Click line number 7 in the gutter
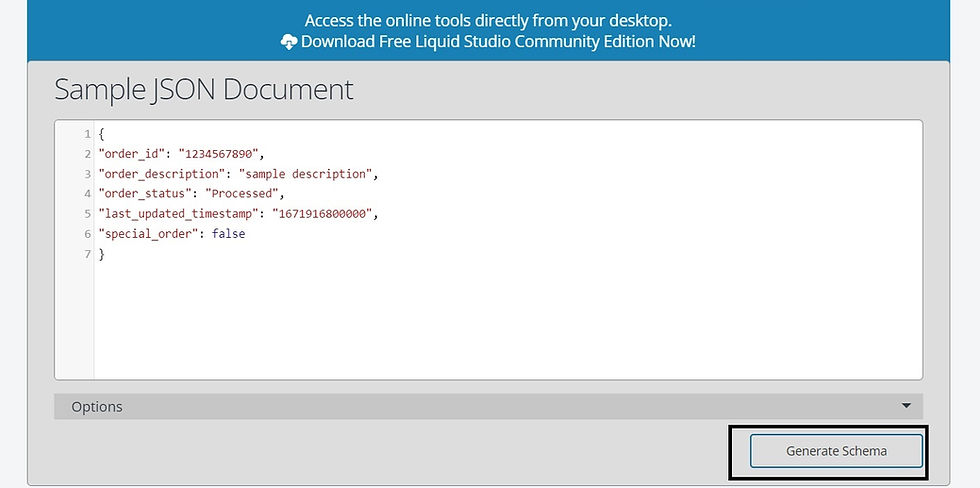The image size is (980, 488). 88,254
